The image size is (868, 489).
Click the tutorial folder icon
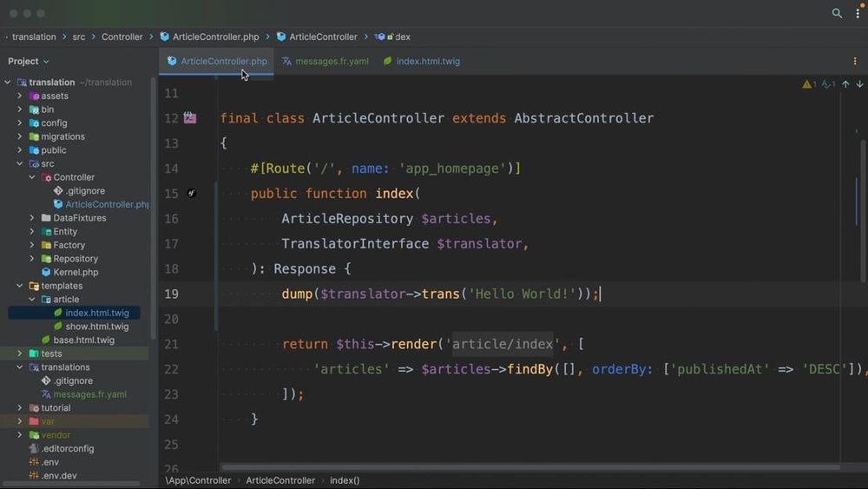34,407
